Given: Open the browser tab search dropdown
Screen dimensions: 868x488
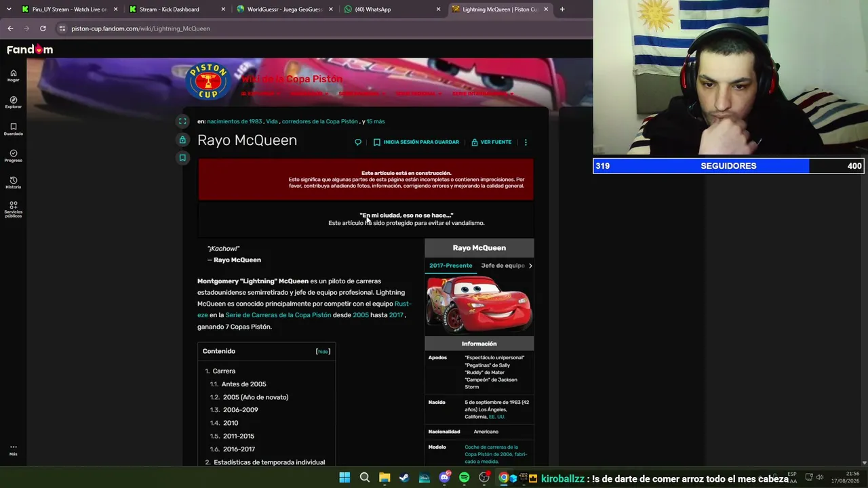Looking at the screenshot, I should pos(9,9).
